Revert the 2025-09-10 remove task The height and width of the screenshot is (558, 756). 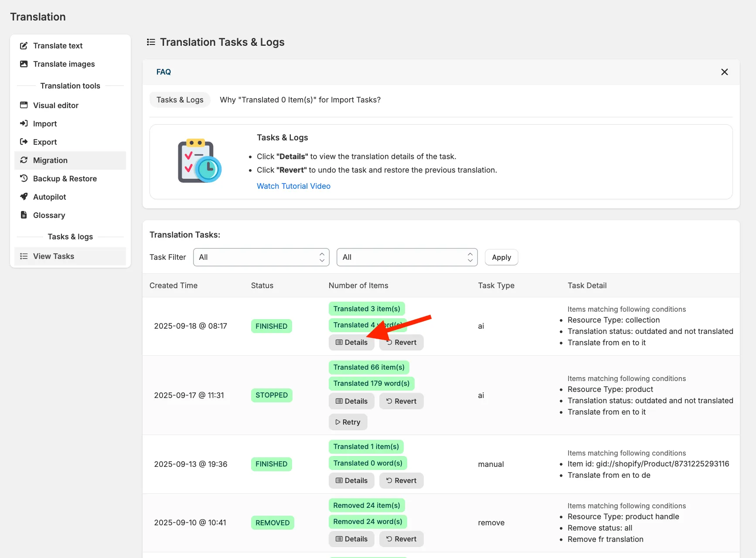point(401,539)
